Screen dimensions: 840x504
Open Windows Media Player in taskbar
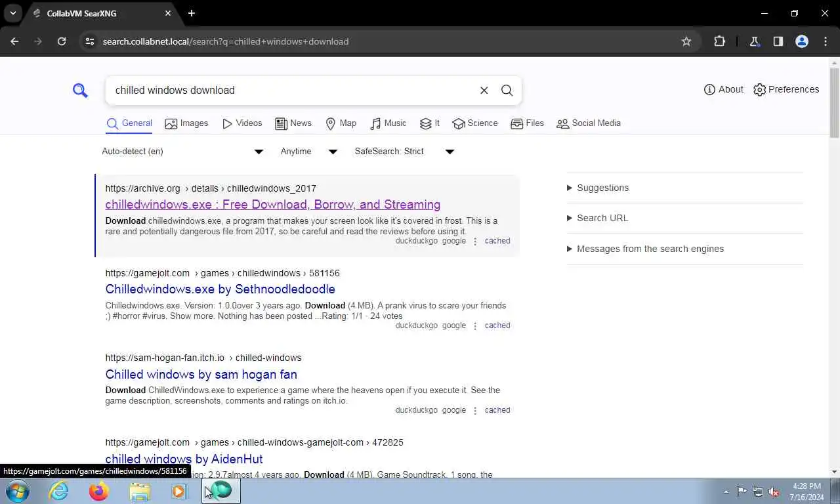pyautogui.click(x=179, y=491)
